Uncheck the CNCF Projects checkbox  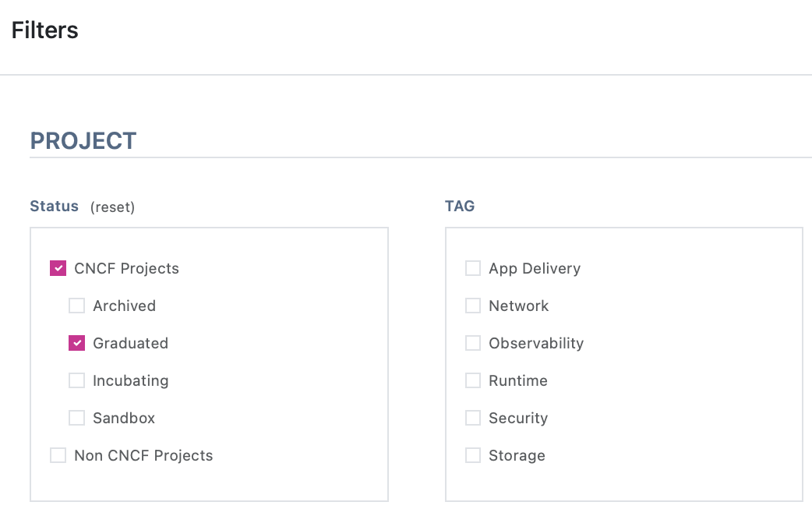58,268
